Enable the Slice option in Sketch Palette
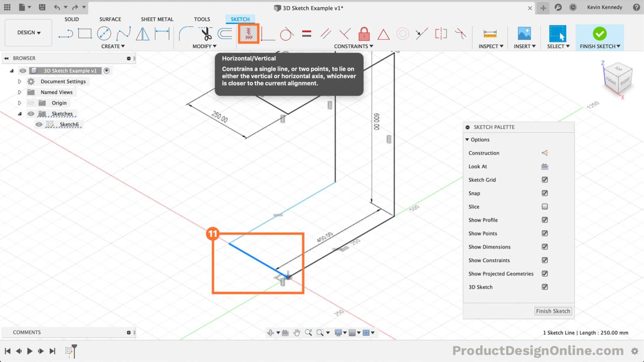This screenshot has height=362, width=644. point(544,207)
